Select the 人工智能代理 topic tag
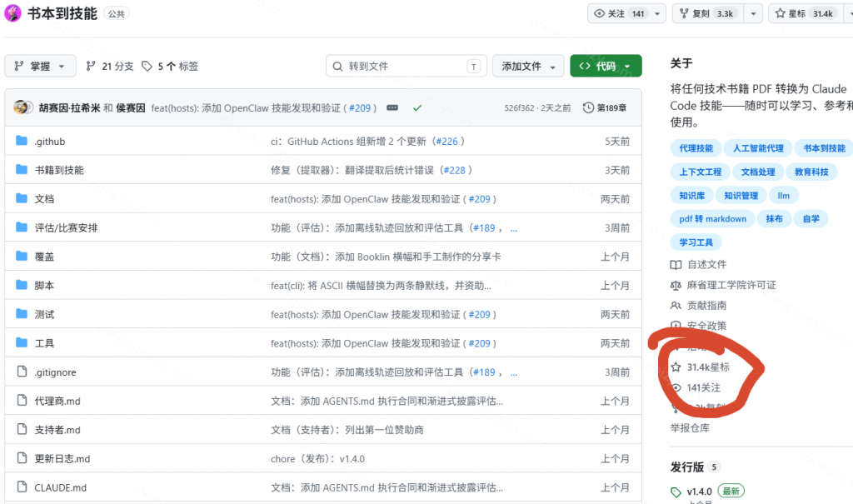This screenshot has width=853, height=504. [758, 148]
